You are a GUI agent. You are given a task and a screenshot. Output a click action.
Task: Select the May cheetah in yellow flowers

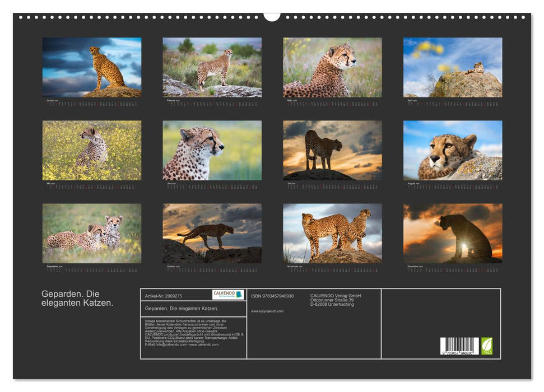tap(92, 151)
